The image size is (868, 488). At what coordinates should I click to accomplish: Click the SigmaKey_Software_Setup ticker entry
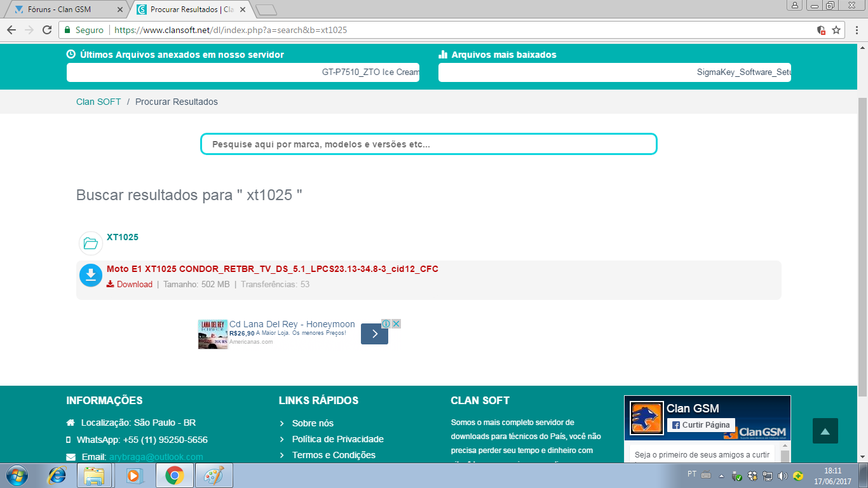pos(744,72)
